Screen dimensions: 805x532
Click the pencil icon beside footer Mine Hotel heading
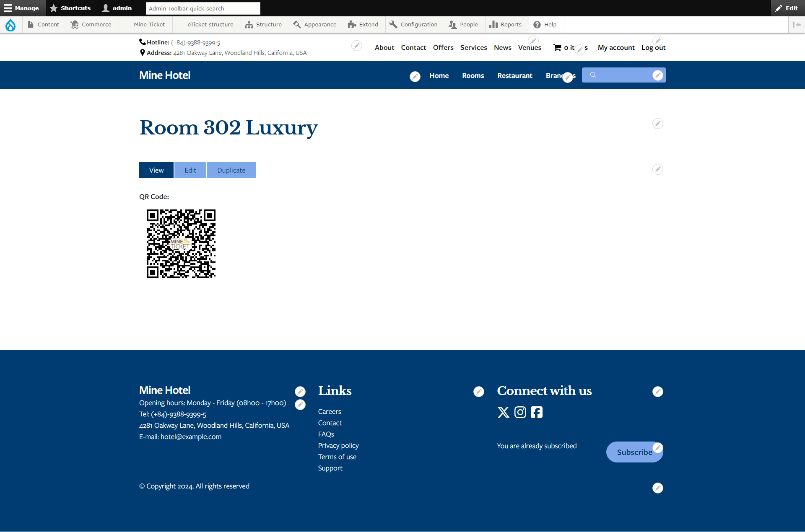(x=300, y=392)
